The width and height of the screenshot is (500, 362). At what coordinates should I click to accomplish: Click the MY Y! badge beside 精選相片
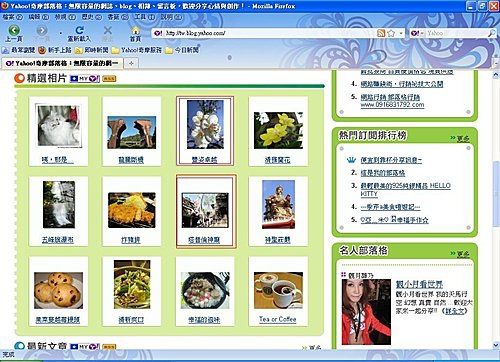(x=85, y=79)
